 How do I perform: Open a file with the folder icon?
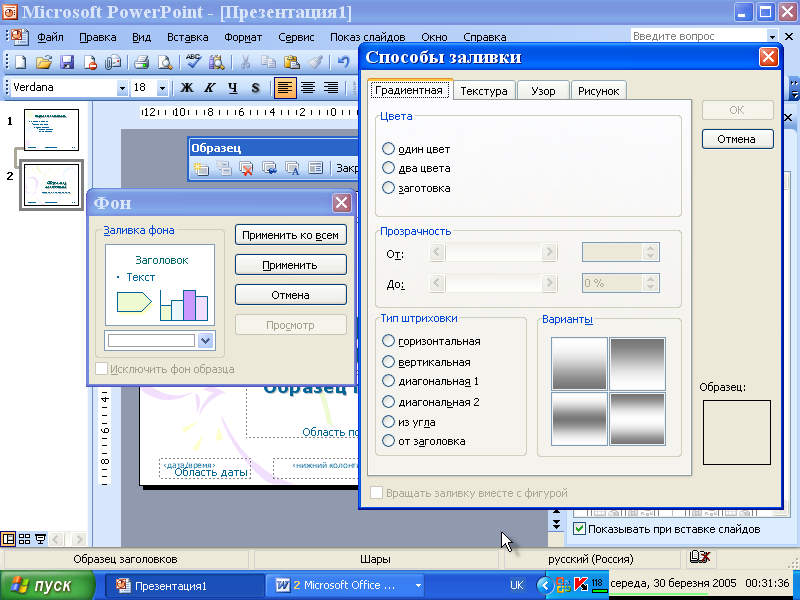pyautogui.click(x=44, y=62)
